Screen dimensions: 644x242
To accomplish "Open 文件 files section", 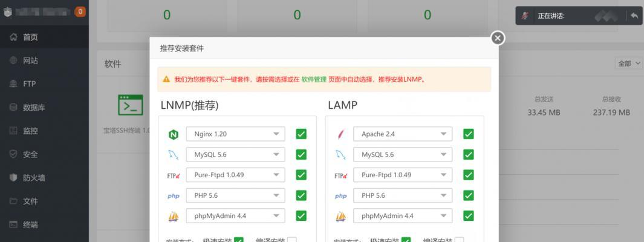I will pos(44,201).
